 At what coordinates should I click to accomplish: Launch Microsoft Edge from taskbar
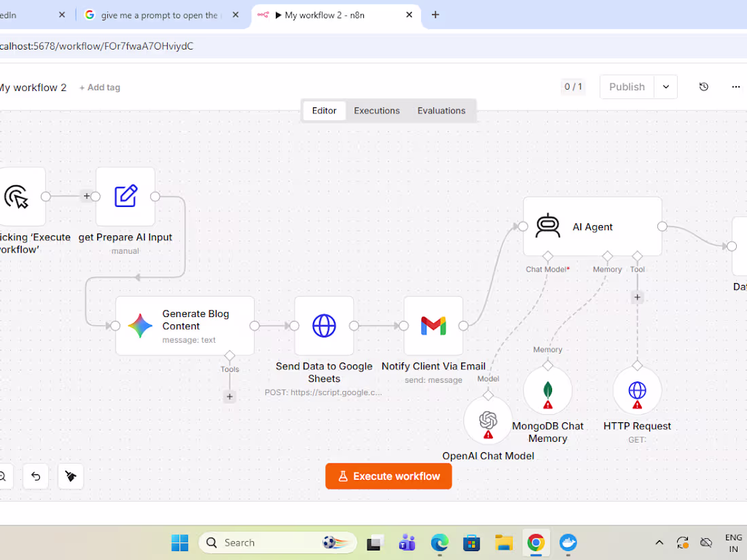coord(439,542)
